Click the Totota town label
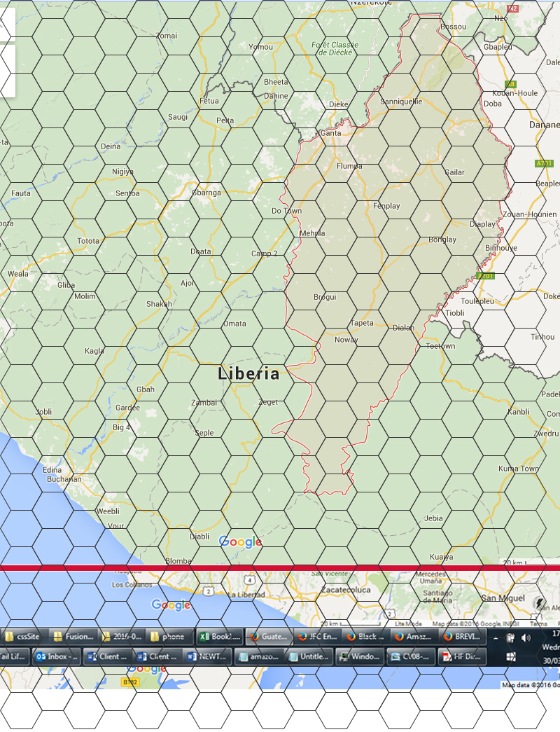 [x=88, y=241]
